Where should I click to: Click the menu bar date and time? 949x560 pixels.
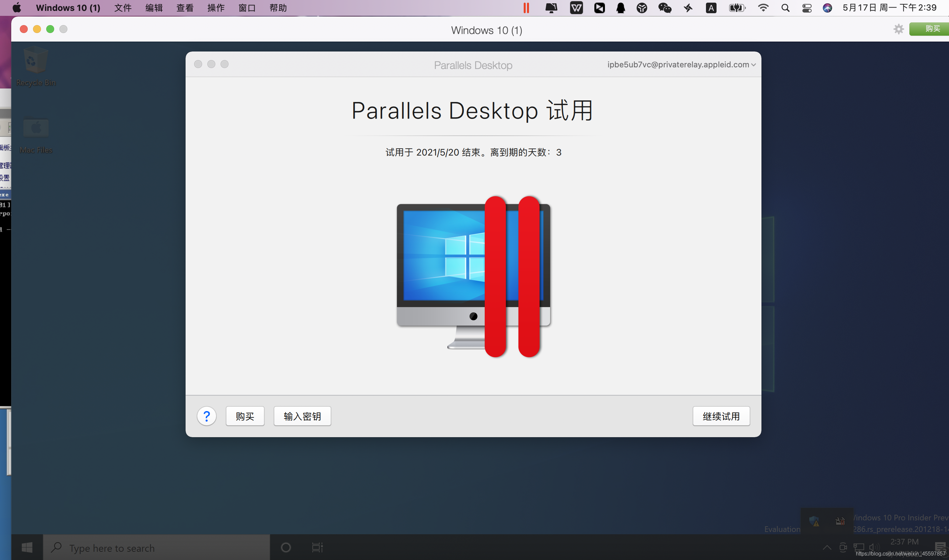coord(889,8)
